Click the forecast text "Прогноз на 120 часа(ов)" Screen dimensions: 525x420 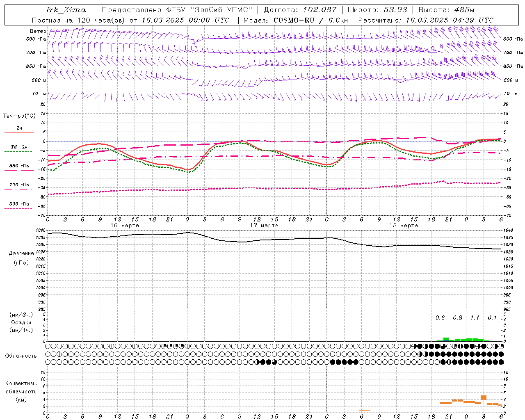point(79,20)
